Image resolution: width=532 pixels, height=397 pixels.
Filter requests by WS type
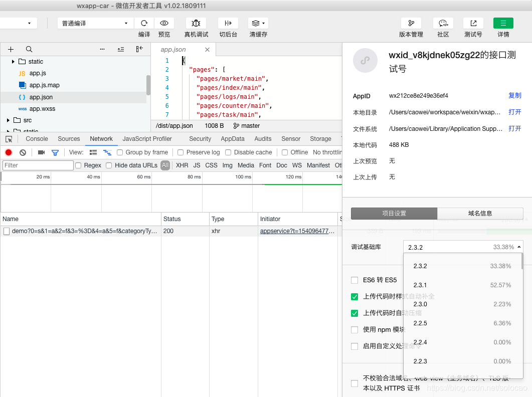click(x=297, y=165)
